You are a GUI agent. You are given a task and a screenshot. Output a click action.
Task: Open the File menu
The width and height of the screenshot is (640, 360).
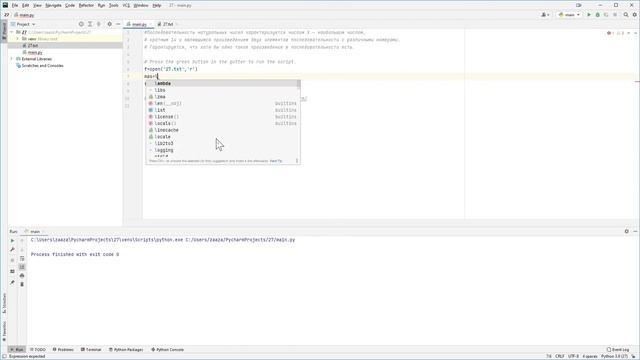point(15,5)
